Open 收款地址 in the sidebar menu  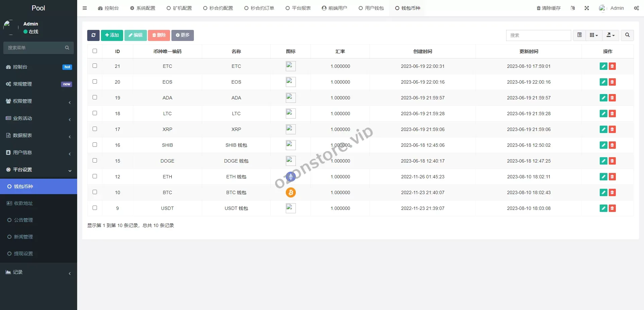point(23,203)
